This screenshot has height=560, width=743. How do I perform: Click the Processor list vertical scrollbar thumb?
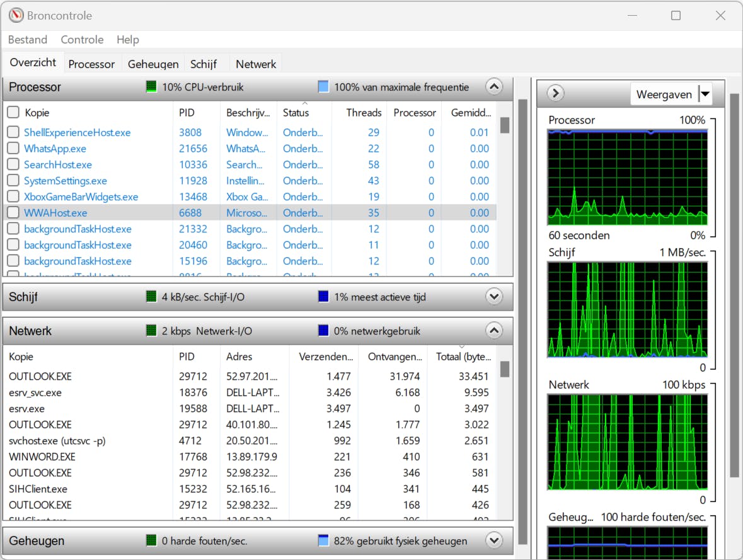tap(505, 125)
